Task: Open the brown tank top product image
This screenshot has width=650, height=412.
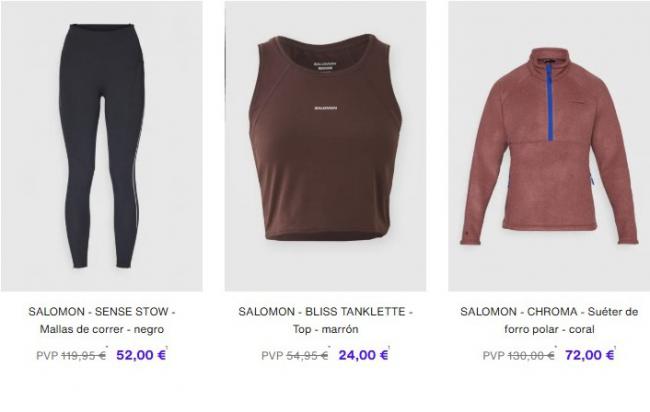Action: click(x=325, y=146)
